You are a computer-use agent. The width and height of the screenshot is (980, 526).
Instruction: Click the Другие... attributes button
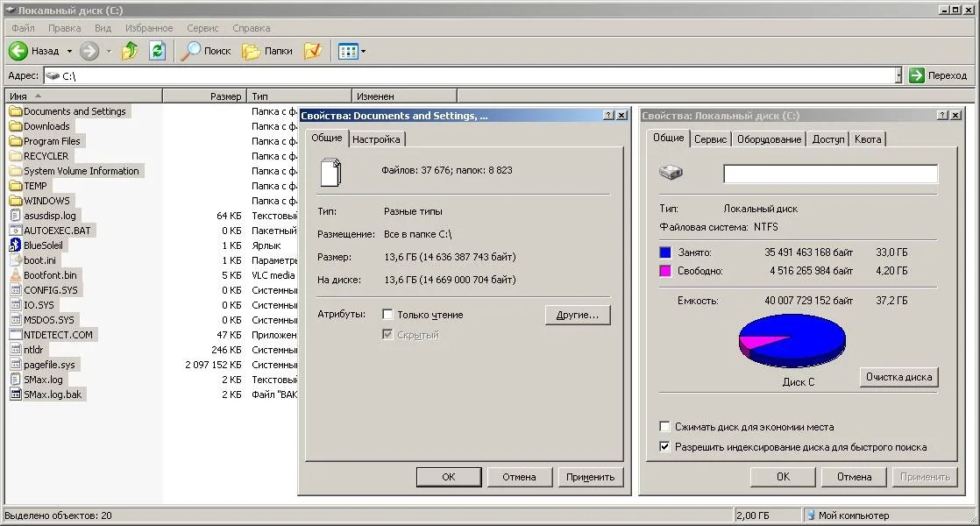578,315
